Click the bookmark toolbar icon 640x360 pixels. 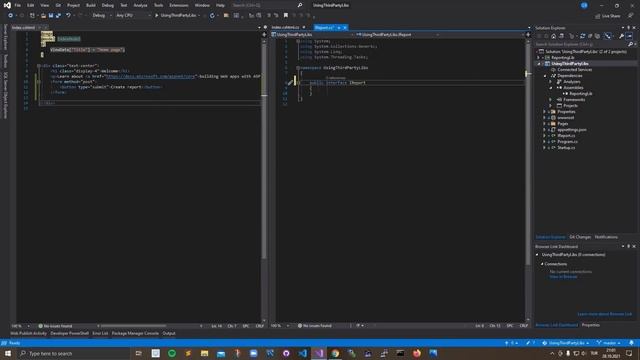286,16
